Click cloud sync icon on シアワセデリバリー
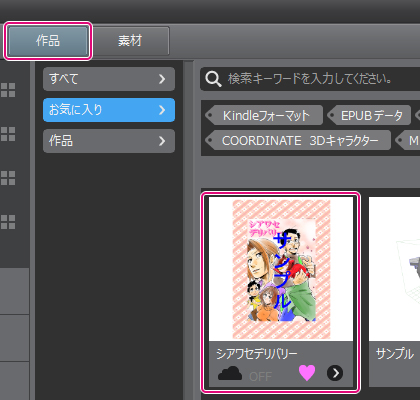 pos(230,373)
